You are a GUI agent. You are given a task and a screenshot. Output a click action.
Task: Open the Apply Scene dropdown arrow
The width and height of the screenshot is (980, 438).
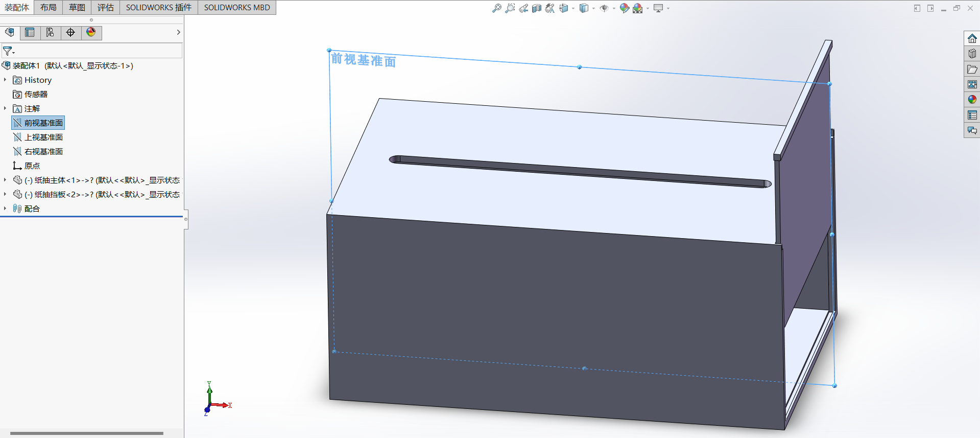point(648,8)
